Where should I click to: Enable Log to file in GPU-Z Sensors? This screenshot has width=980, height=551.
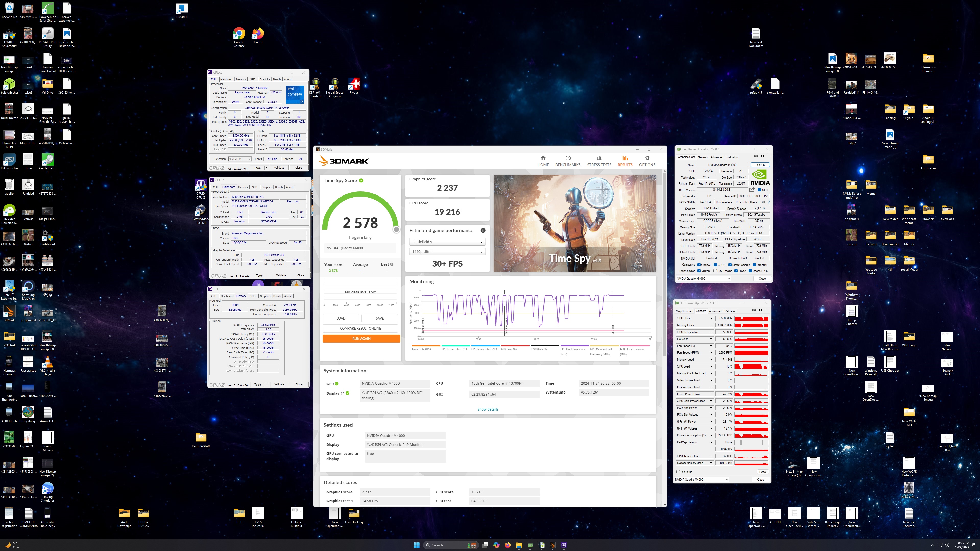tap(678, 472)
